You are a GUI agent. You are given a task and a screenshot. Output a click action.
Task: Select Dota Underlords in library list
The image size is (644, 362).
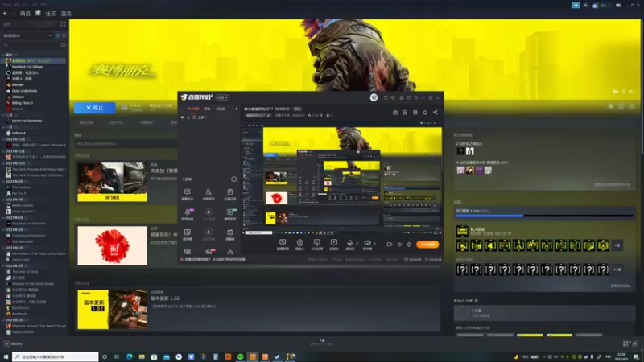pyautogui.click(x=25, y=91)
